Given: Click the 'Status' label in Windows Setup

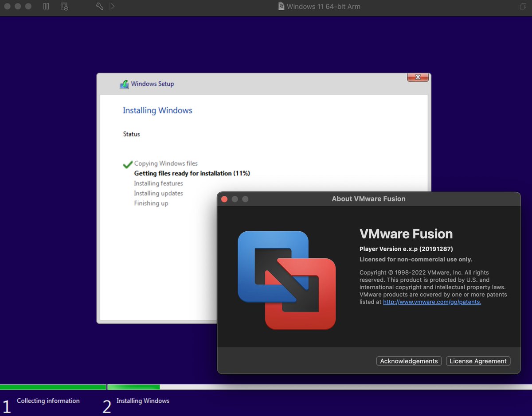Looking at the screenshot, I should (131, 134).
